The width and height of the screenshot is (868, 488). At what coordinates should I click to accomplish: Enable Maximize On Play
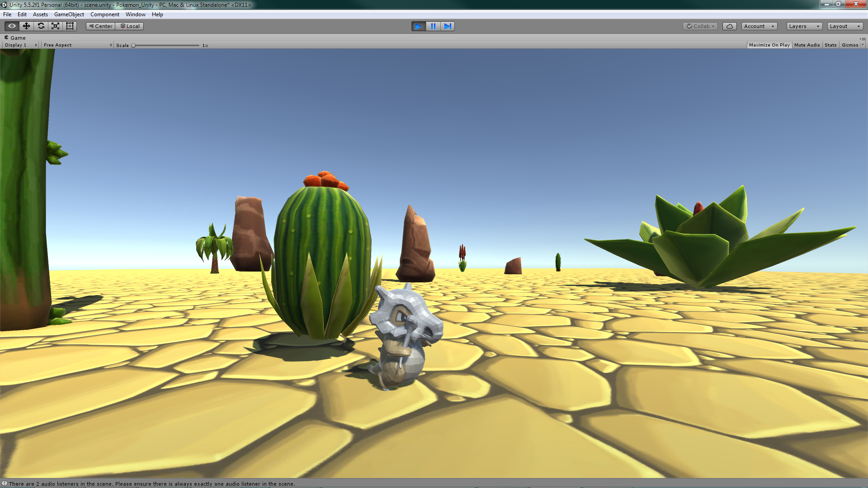coord(769,45)
